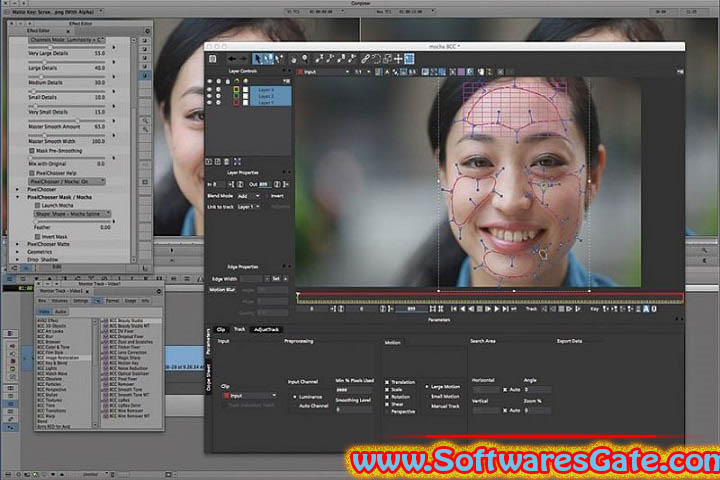The image size is (720, 480).
Task: Expand the PixelChooser section
Action: tap(18, 189)
